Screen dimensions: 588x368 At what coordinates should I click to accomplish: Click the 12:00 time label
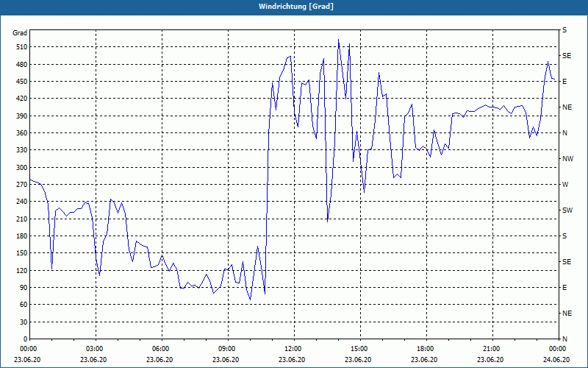pyautogui.click(x=294, y=348)
